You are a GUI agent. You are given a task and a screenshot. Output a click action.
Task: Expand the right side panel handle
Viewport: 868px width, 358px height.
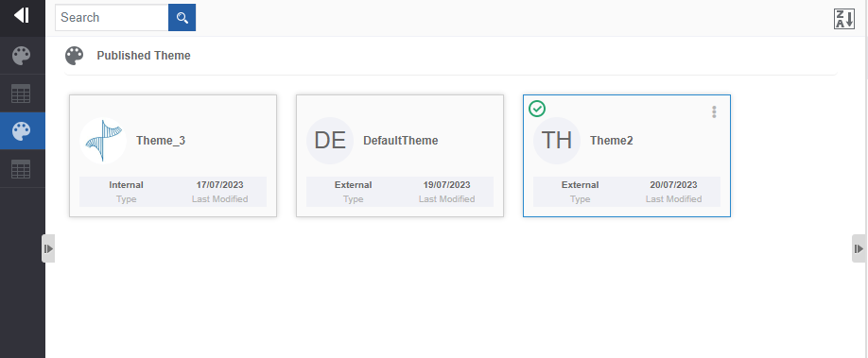[859, 248]
